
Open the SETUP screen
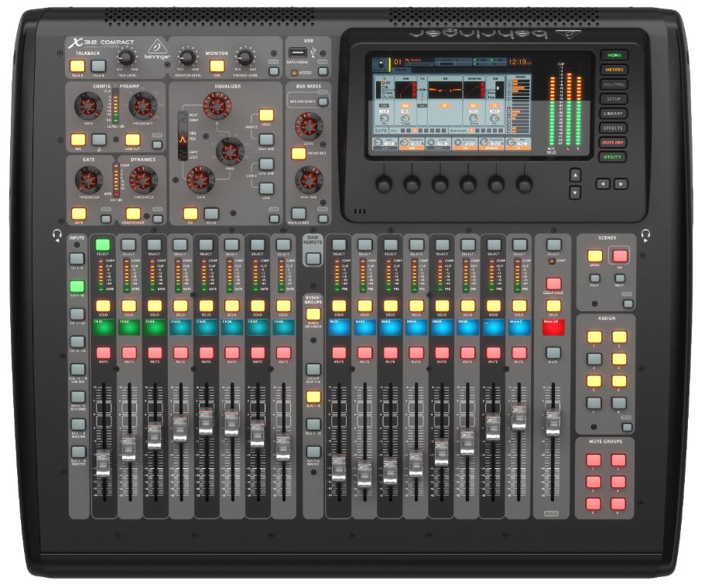614,99
